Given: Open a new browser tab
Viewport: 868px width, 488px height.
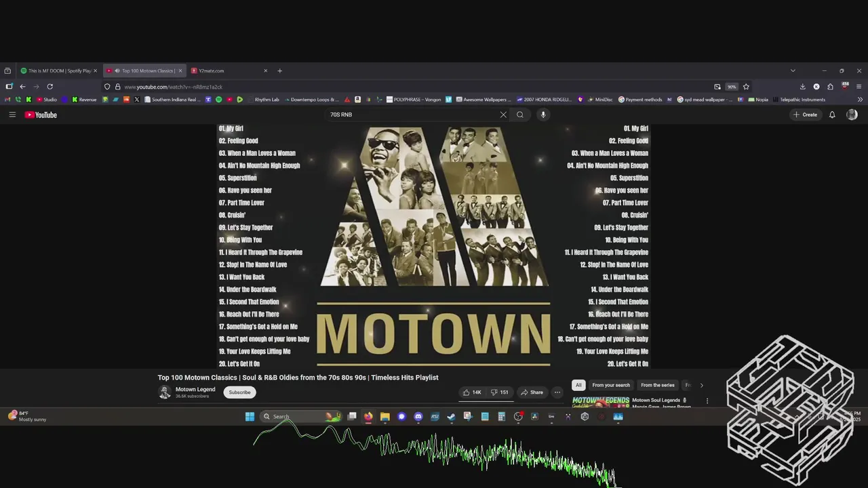Looking at the screenshot, I should (x=279, y=70).
